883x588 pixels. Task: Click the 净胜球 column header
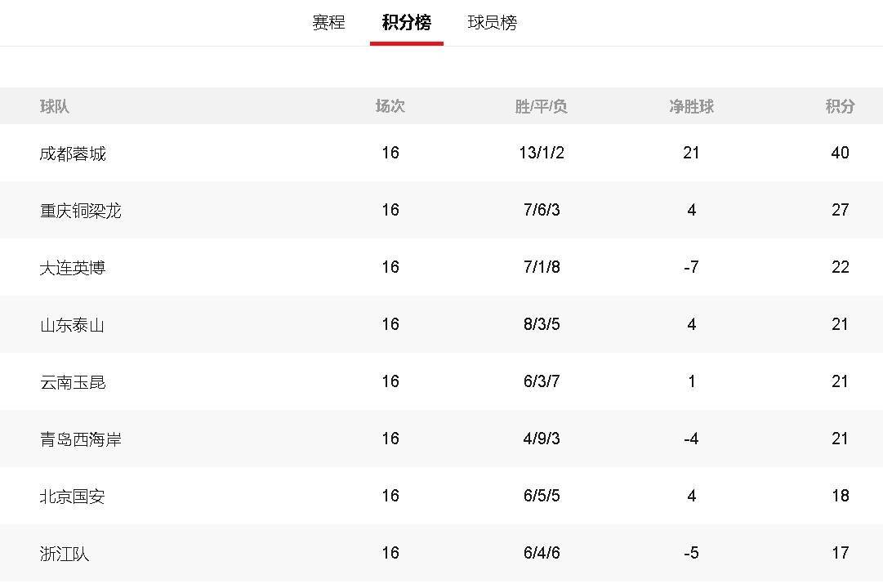pyautogui.click(x=692, y=106)
